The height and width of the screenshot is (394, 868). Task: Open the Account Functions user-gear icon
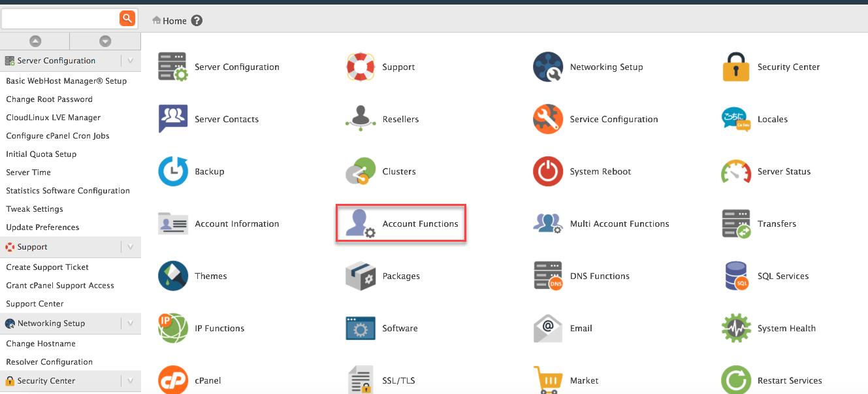[361, 223]
